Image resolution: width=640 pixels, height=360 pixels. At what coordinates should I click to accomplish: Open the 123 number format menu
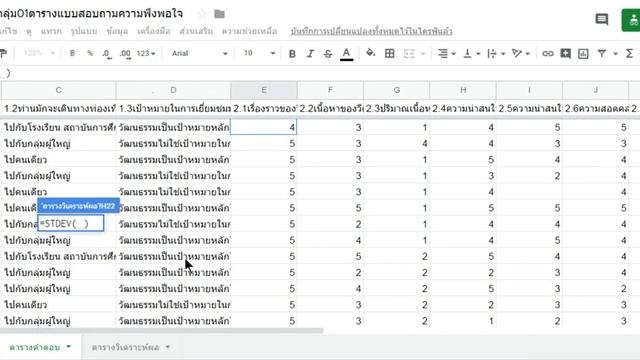pyautogui.click(x=146, y=53)
